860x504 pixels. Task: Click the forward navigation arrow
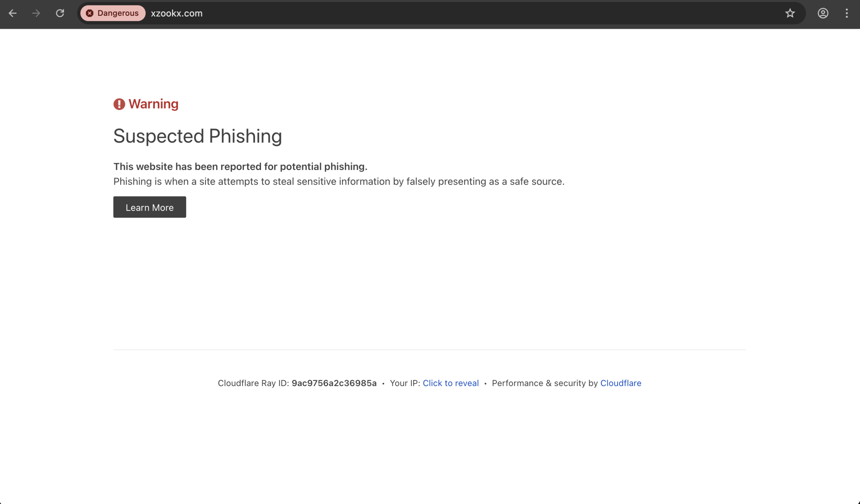pos(36,13)
